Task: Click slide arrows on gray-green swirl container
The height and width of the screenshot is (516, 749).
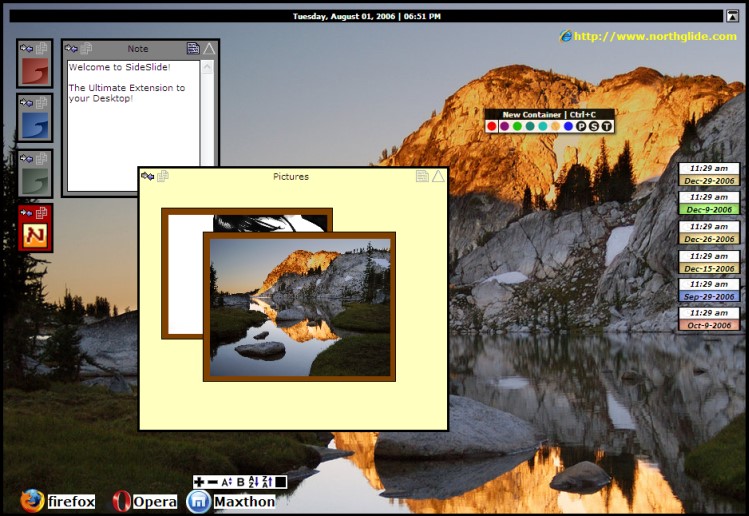Action: pos(26,158)
